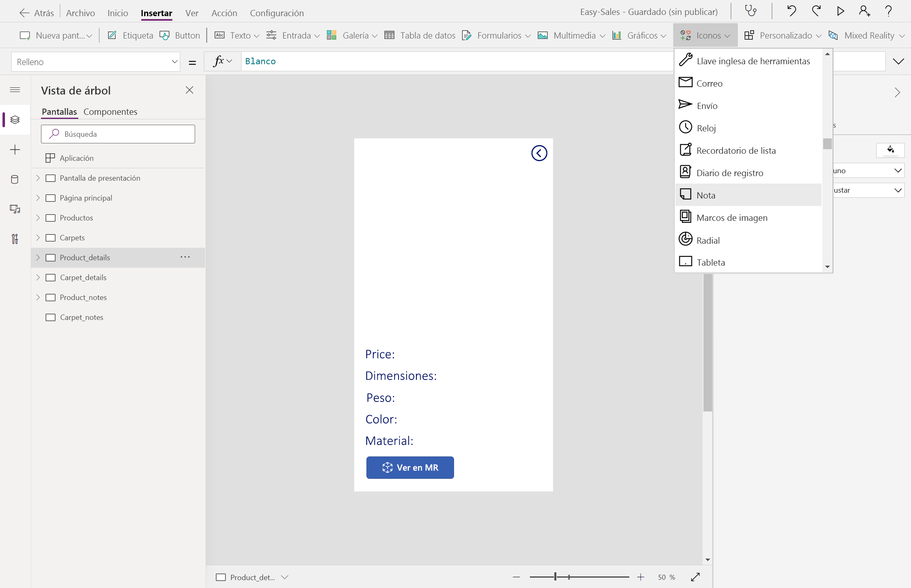Open the Data sources sidebar icon

tap(15, 179)
